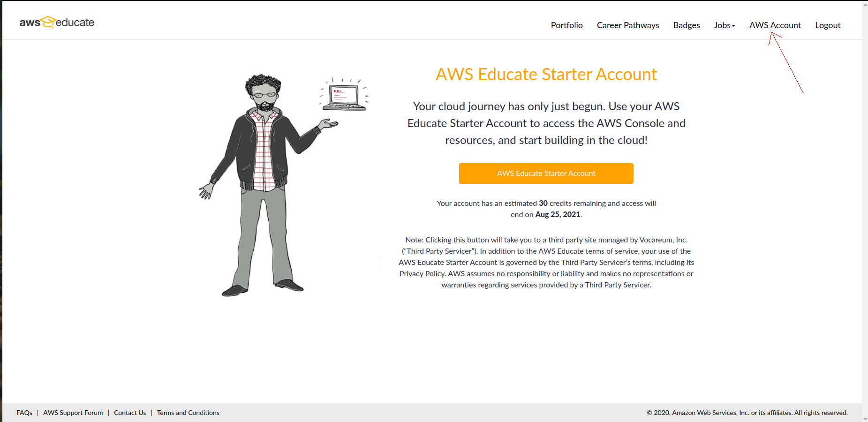Log out of AWS Educate
The height and width of the screenshot is (422, 868).
828,25
